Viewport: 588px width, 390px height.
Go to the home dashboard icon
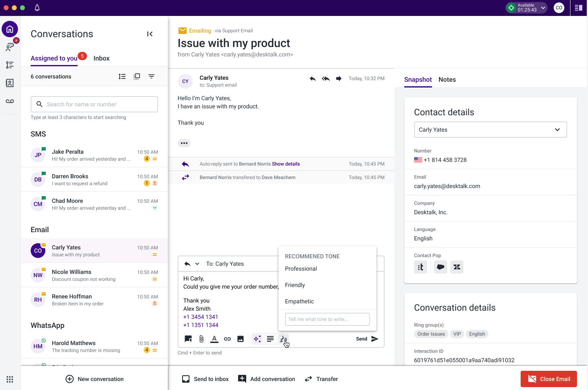pos(10,29)
